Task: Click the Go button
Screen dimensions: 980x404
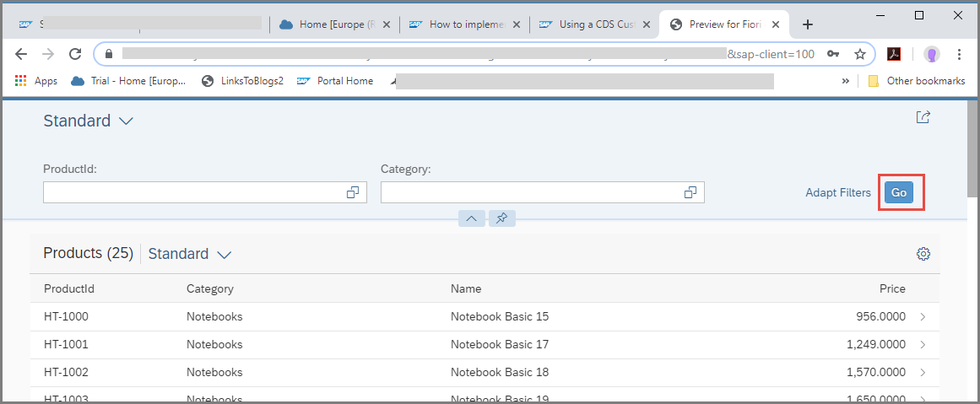Action: pyautogui.click(x=899, y=192)
